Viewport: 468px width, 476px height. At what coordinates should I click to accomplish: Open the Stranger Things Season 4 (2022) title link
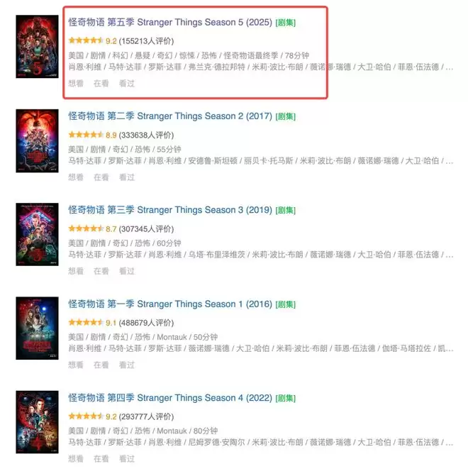click(x=170, y=398)
